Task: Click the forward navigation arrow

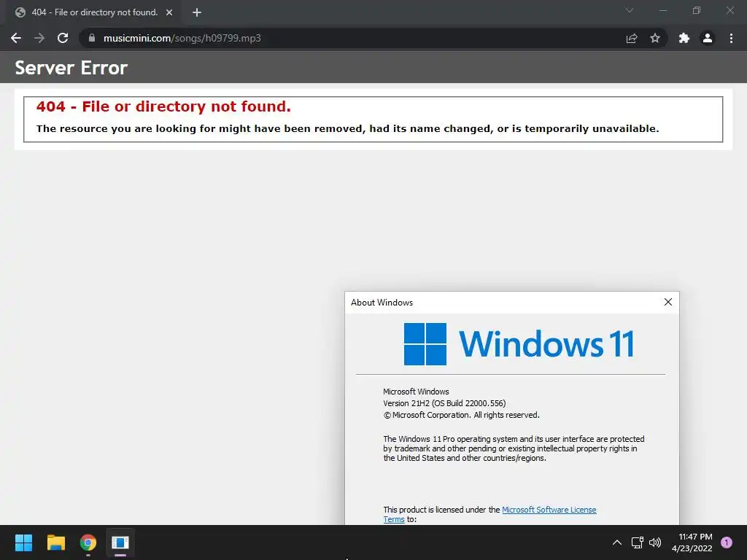Action: tap(39, 38)
